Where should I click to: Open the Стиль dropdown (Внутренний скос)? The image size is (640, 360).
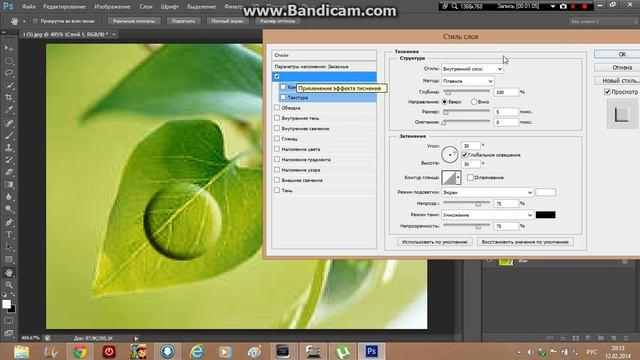pos(472,69)
